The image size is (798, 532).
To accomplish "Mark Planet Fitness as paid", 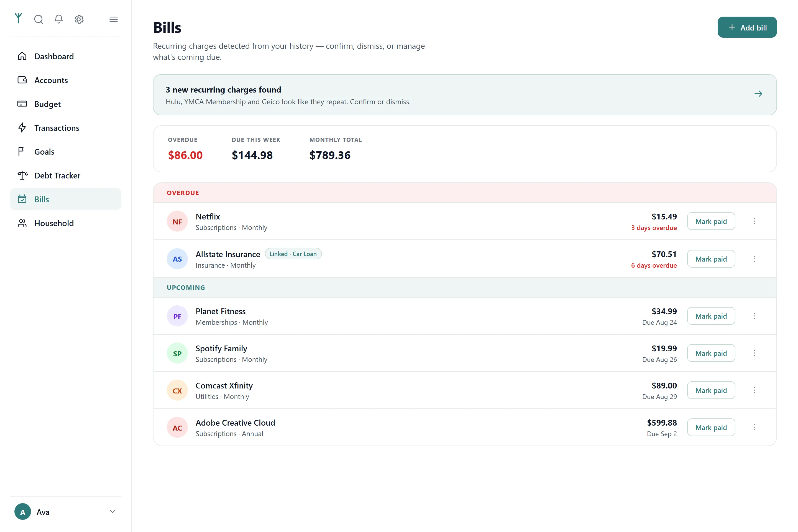I will pos(711,316).
